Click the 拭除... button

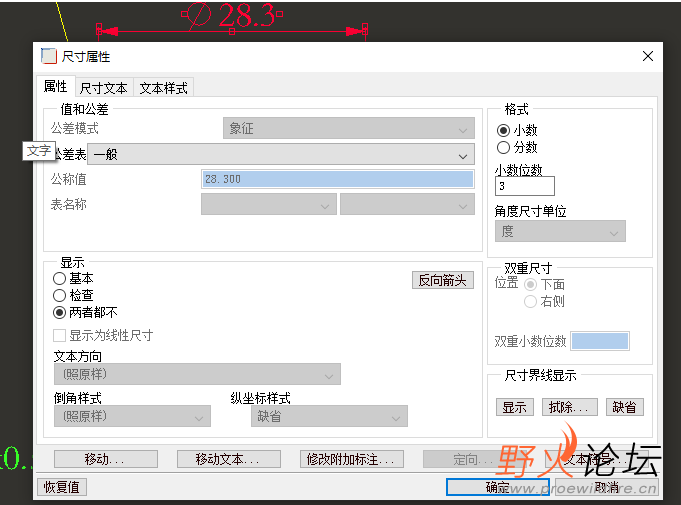[x=570, y=407]
